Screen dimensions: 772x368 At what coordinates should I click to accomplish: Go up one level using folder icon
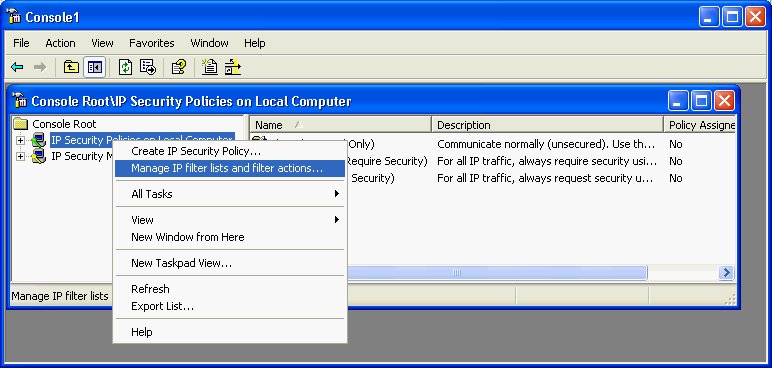coord(71,67)
